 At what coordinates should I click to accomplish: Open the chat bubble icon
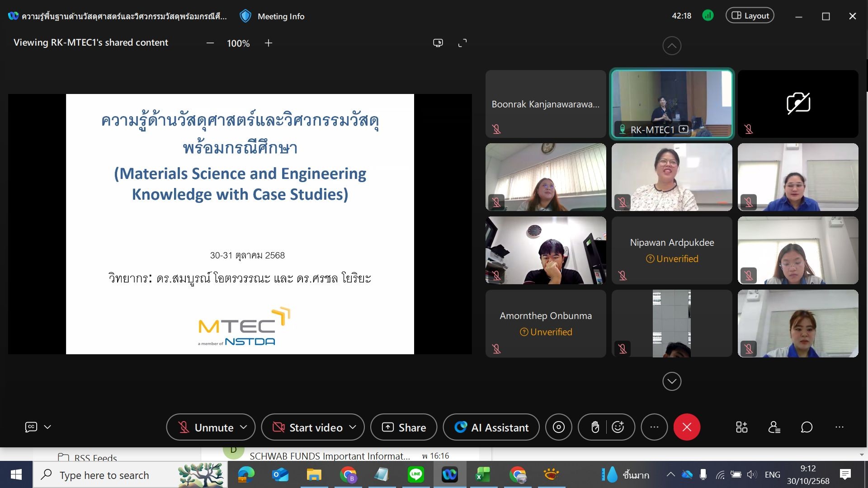click(x=807, y=427)
